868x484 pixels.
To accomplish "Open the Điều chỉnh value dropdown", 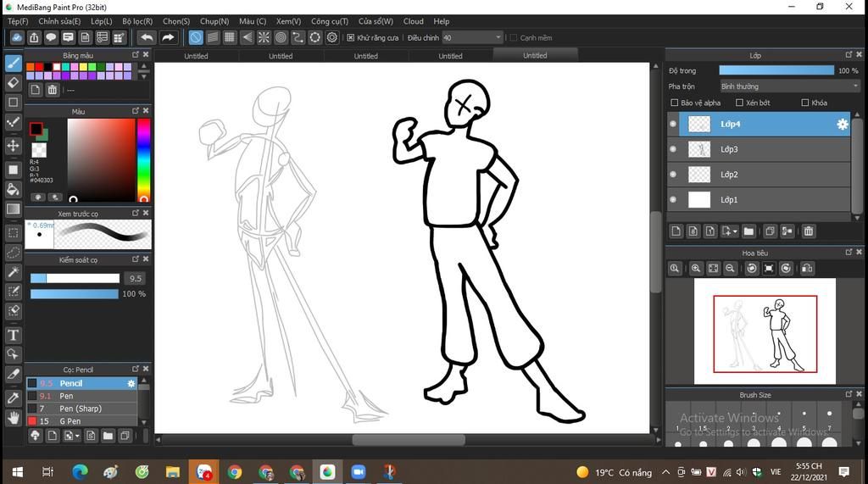I will coord(471,37).
